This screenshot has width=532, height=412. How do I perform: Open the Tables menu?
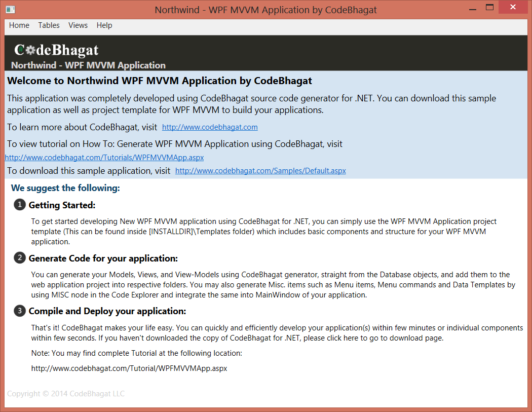pyautogui.click(x=49, y=25)
